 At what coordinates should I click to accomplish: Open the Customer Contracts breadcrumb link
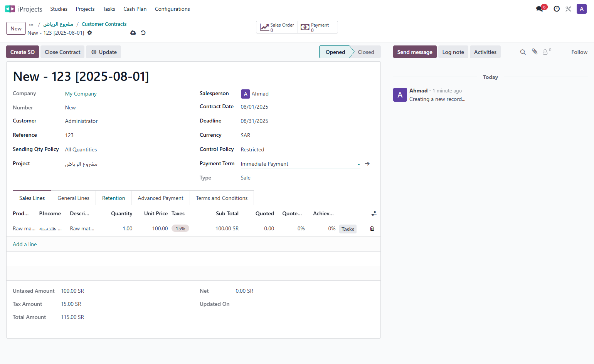104,24
